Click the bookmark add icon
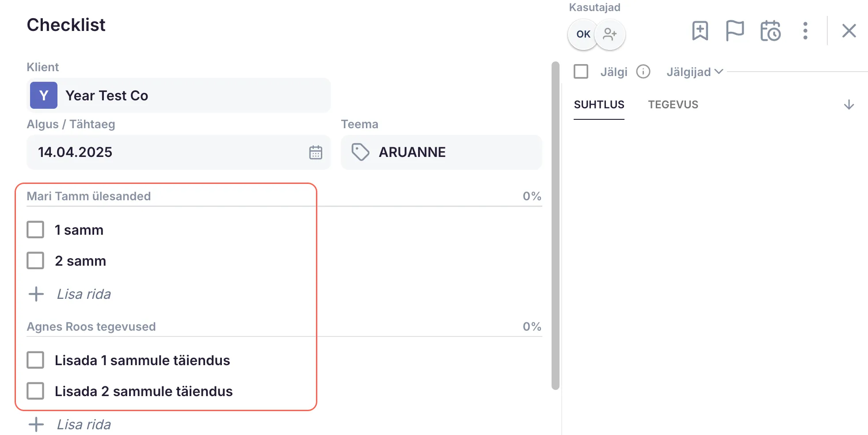Screen dimensions: 868x435 pyautogui.click(x=700, y=31)
